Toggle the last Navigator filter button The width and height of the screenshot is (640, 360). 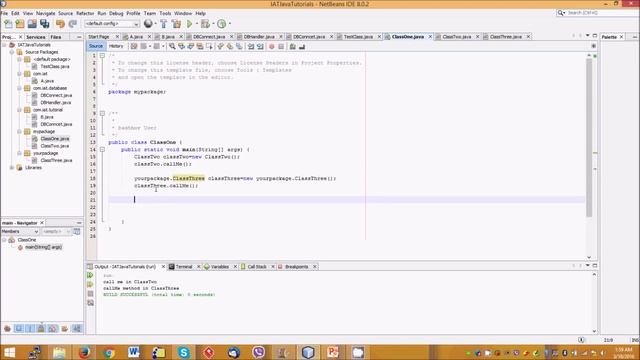tap(77, 329)
